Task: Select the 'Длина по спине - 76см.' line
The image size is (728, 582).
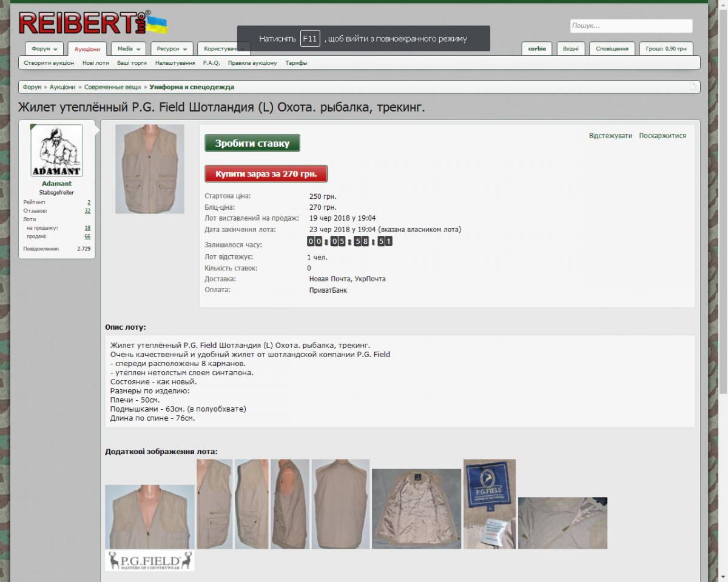Action: (x=153, y=418)
